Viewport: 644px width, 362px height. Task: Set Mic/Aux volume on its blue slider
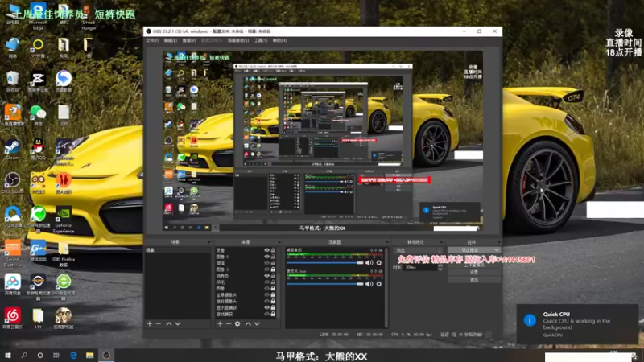tap(325, 284)
